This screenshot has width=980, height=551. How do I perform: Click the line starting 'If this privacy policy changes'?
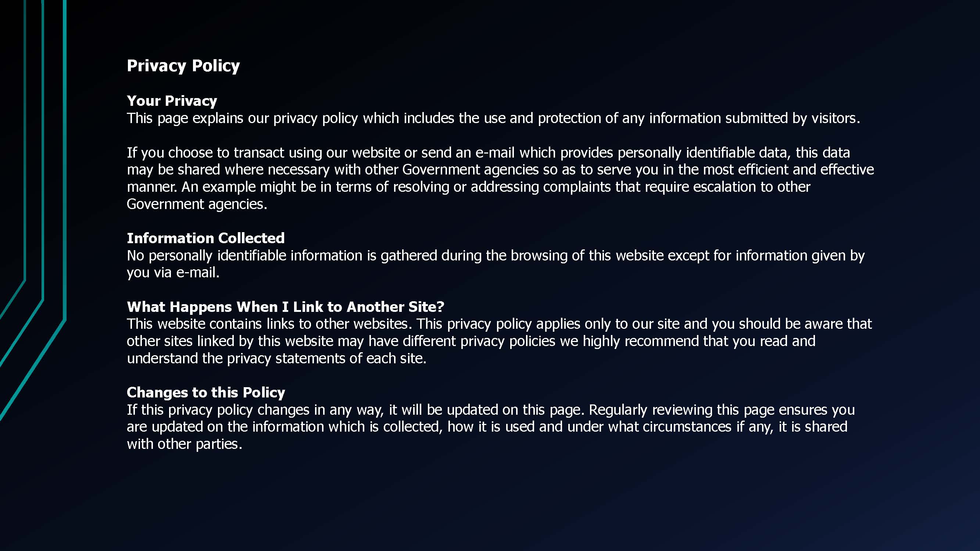[x=490, y=410]
